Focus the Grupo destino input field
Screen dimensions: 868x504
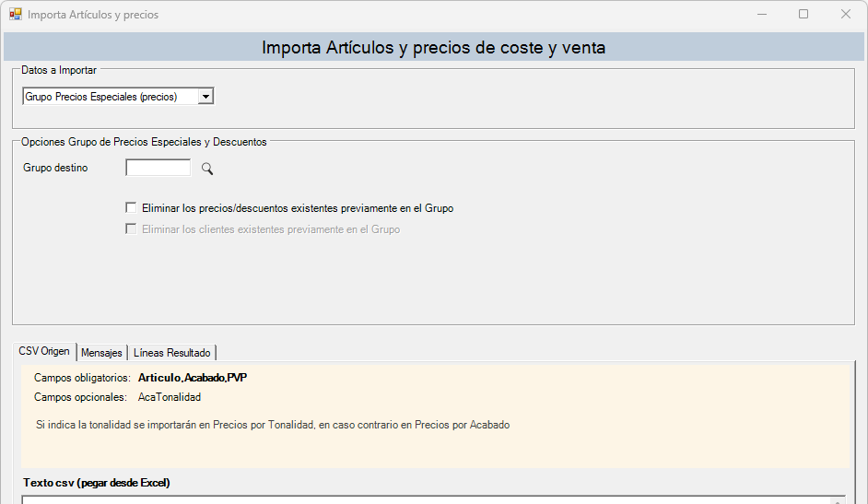pyautogui.click(x=158, y=168)
